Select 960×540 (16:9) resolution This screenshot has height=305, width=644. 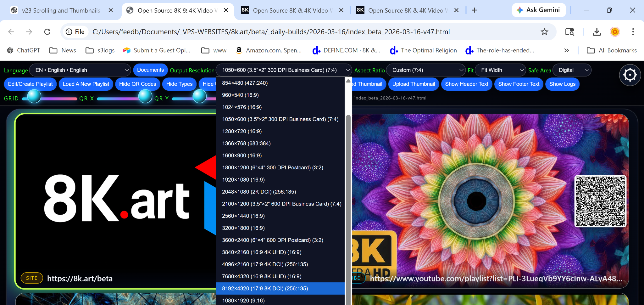tap(280, 95)
